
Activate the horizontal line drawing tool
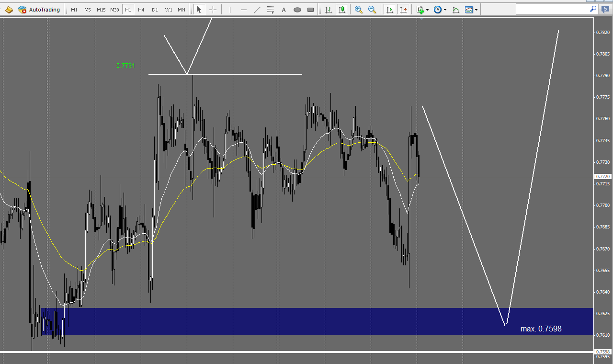point(244,9)
